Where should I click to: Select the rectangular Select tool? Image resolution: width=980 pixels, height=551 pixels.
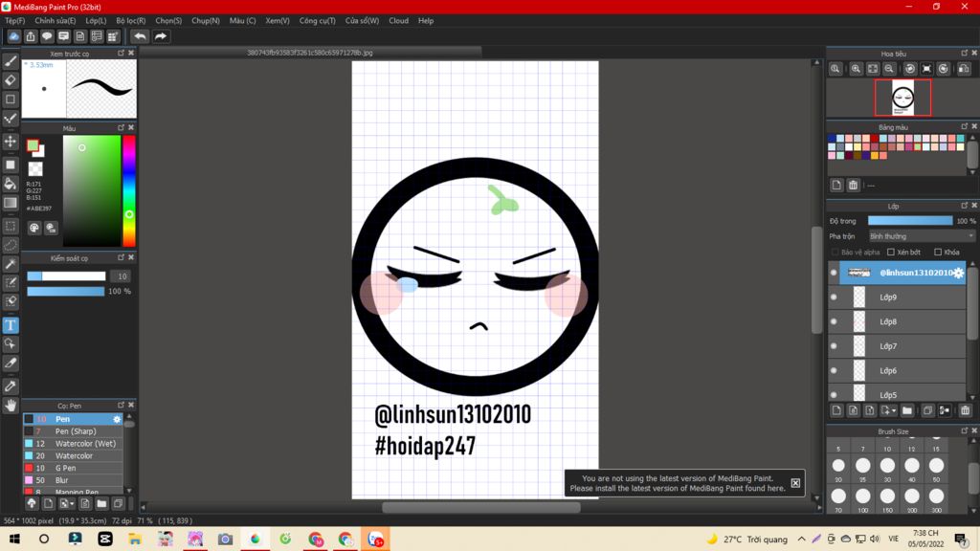pyautogui.click(x=11, y=226)
